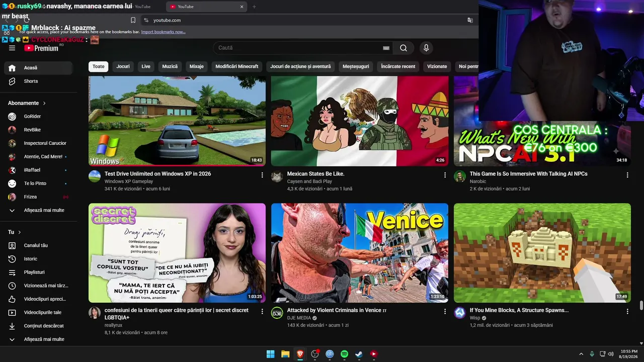
Task: Open options for Talking AI NPCs video
Action: [x=627, y=175]
